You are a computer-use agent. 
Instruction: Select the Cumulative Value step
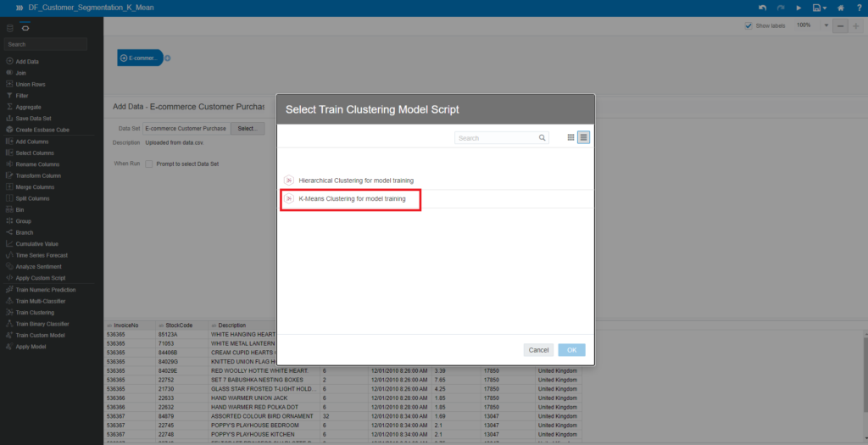pos(36,243)
